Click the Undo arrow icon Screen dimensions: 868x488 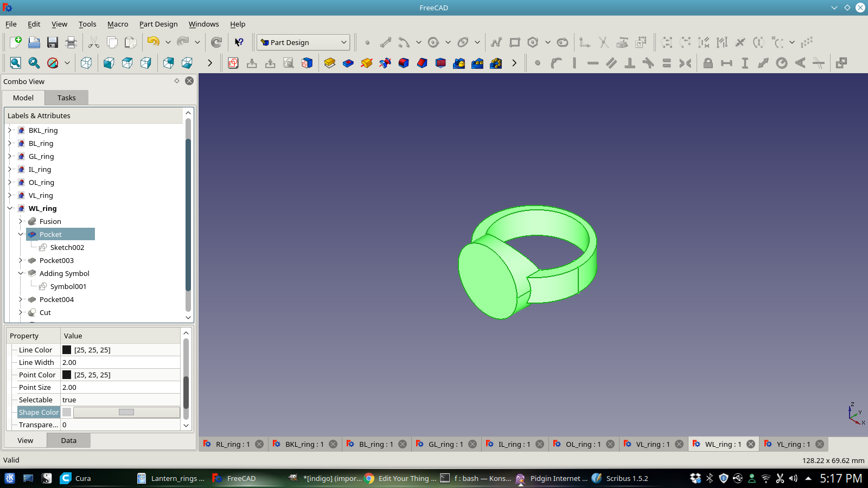click(x=154, y=42)
